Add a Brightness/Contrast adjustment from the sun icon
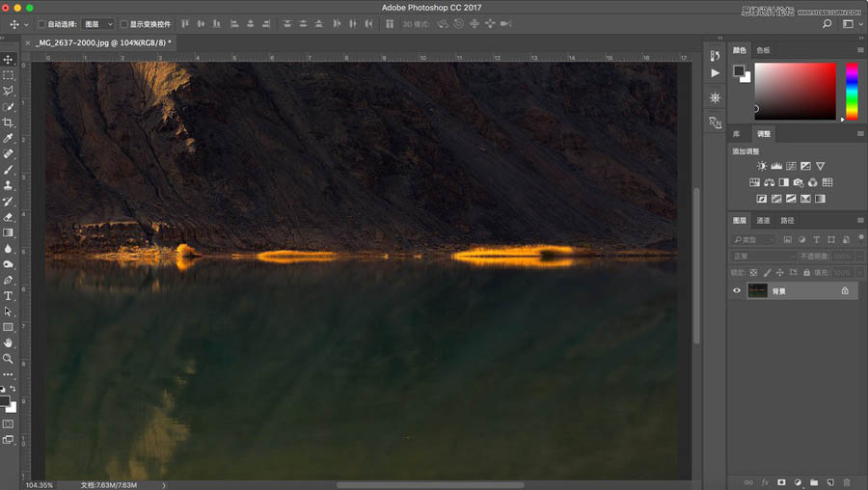868x490 pixels. point(762,167)
